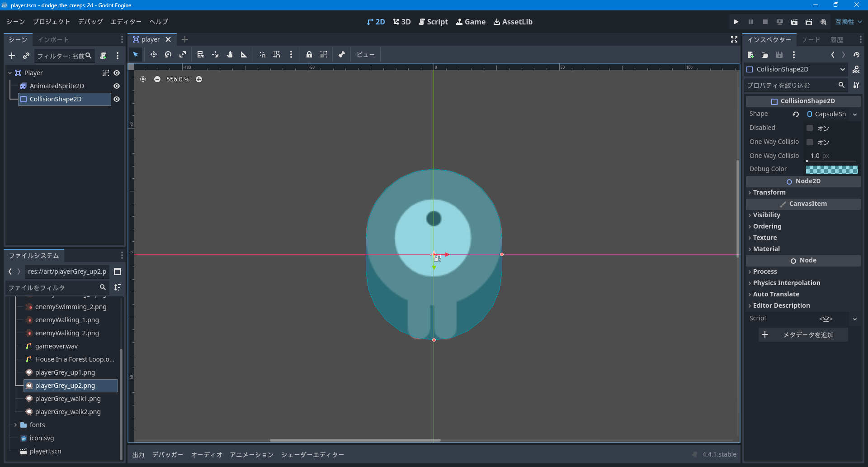Screen dimensions: 868x467
Task: Select the AnimatedSprite2D node
Action: point(57,86)
